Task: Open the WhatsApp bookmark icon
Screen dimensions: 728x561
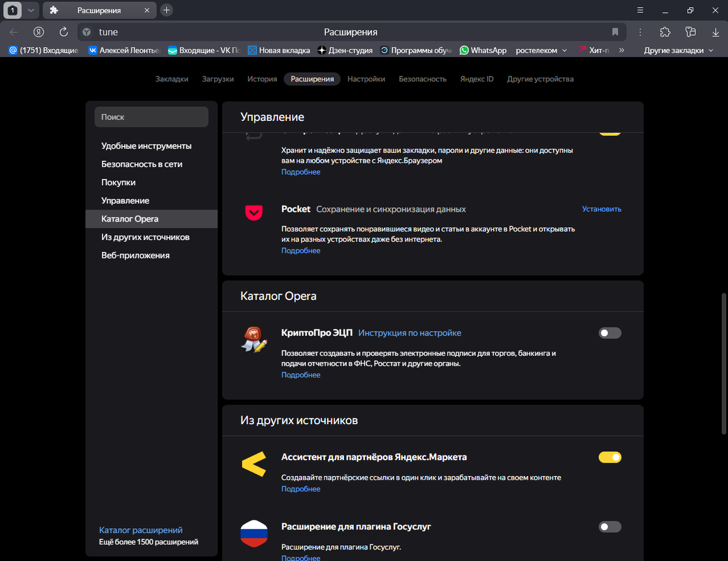Action: click(464, 50)
